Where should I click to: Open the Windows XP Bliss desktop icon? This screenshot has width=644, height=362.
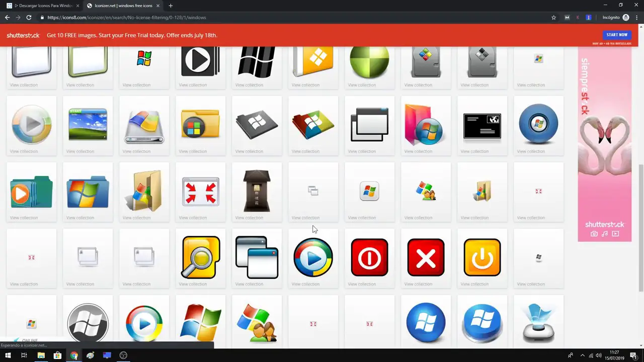tap(88, 124)
